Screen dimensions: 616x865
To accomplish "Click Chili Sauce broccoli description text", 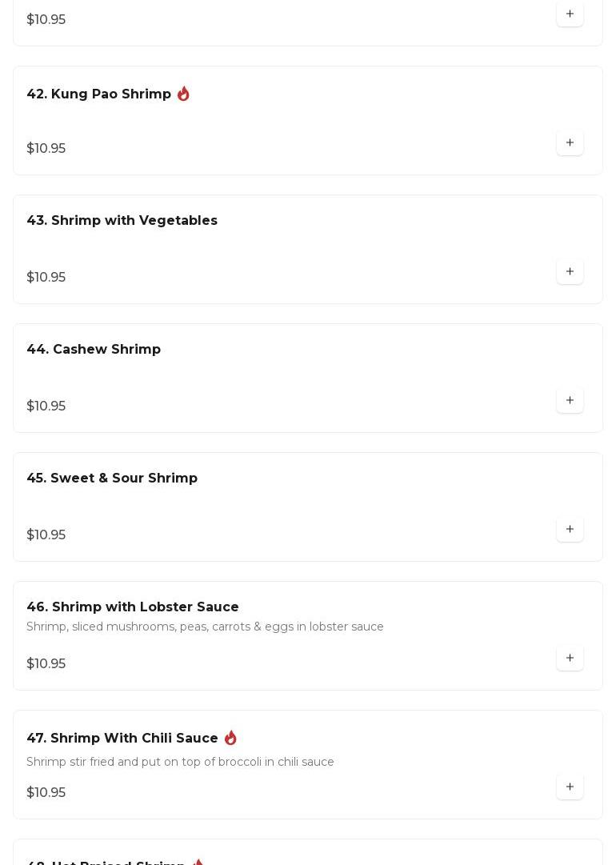I will [x=180, y=763].
